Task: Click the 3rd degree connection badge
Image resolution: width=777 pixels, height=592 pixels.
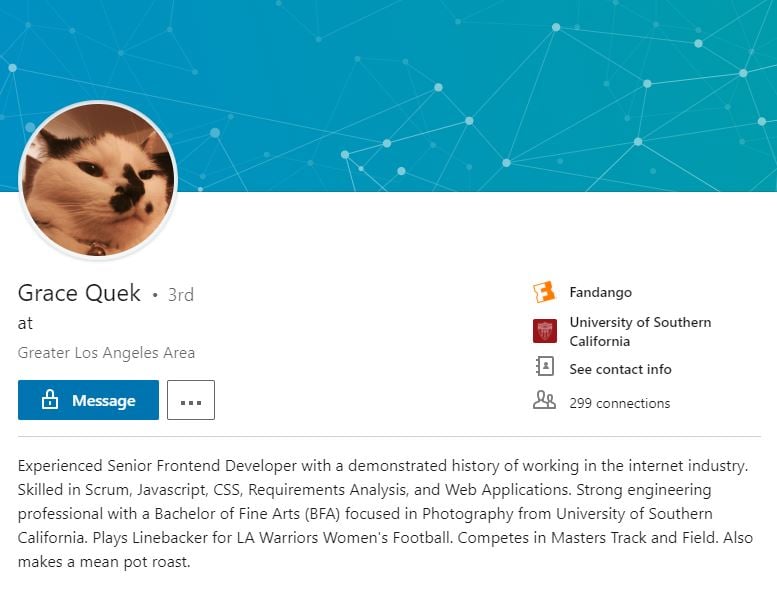Action: [180, 295]
